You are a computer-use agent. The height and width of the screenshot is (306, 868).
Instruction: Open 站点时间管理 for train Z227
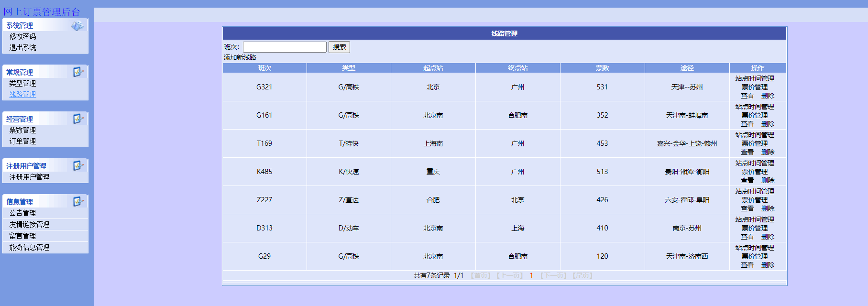point(755,191)
